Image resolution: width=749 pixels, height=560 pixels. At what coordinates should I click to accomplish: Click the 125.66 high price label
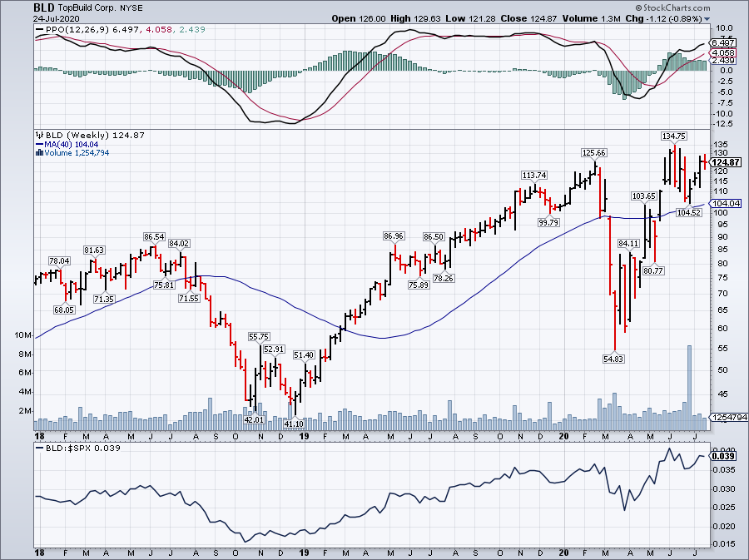tap(593, 153)
